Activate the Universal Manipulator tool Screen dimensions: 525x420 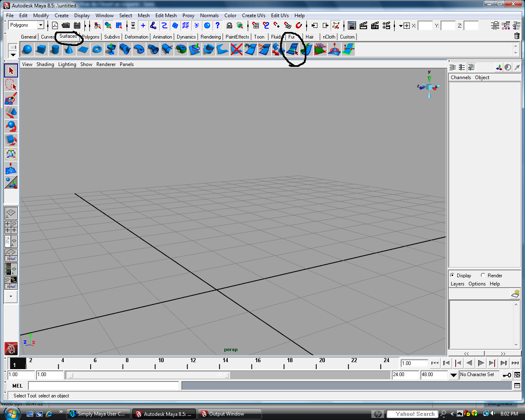(x=11, y=155)
